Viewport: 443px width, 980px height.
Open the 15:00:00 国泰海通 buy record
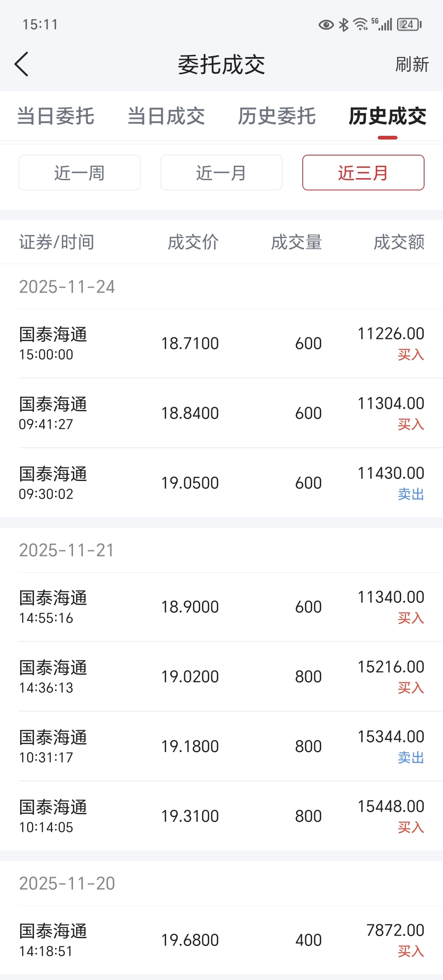point(221,343)
